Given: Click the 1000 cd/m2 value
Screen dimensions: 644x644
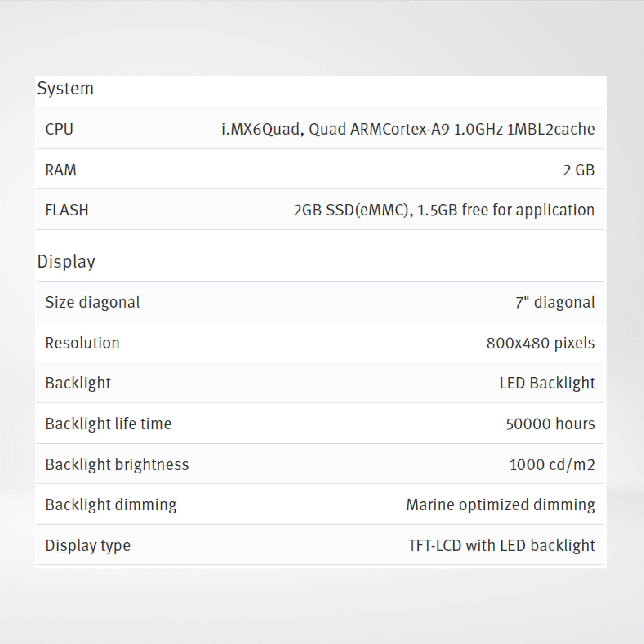Looking at the screenshot, I should (552, 464).
